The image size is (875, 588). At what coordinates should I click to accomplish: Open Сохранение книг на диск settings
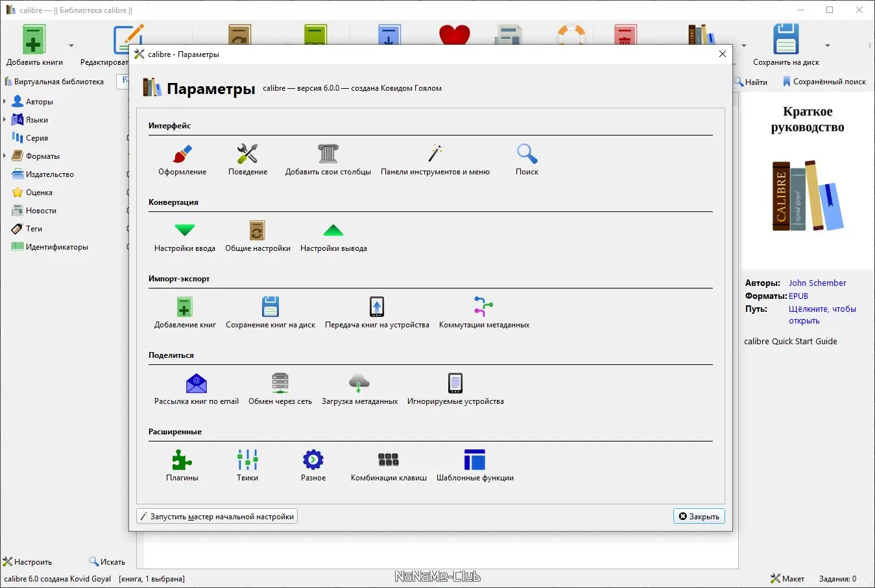tap(270, 313)
